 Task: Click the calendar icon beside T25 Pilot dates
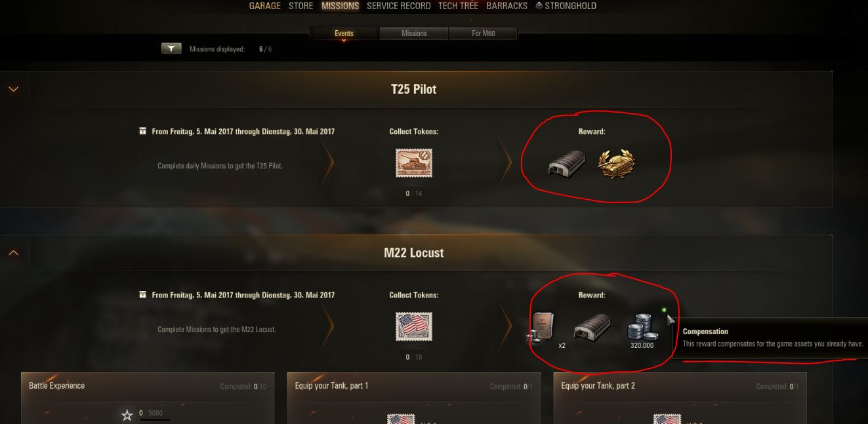[142, 131]
